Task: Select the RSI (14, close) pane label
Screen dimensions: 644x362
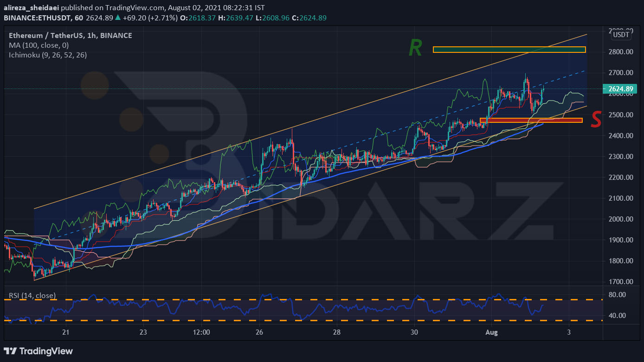Action: click(x=32, y=295)
